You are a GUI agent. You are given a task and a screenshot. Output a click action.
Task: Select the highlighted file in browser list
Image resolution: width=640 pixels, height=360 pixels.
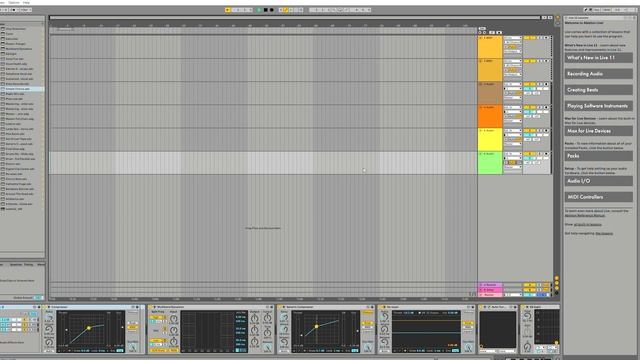(22, 89)
